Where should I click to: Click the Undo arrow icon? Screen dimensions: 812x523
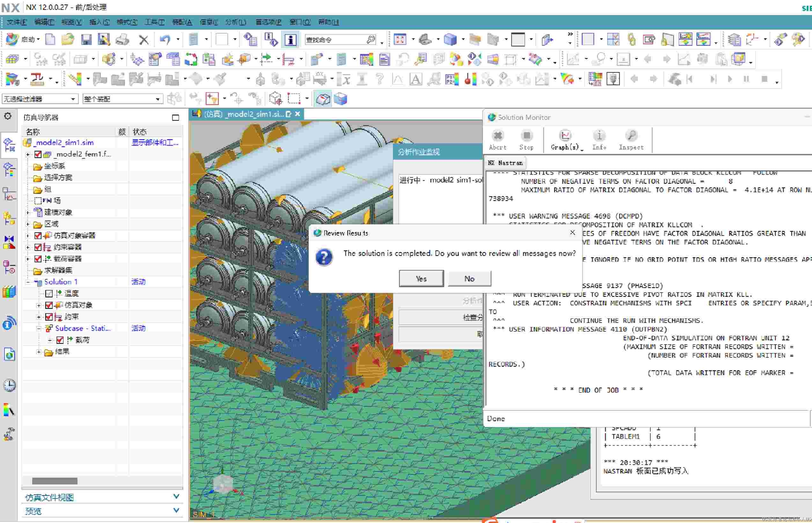166,40
